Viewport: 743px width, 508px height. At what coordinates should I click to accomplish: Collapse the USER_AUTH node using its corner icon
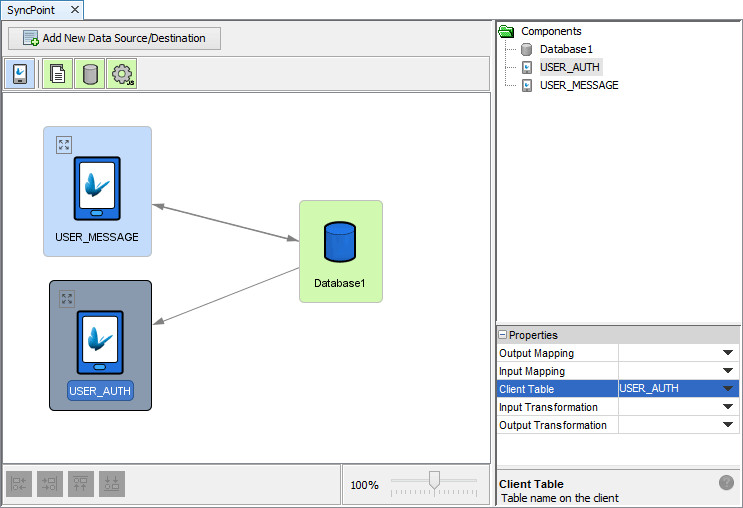pos(67,299)
